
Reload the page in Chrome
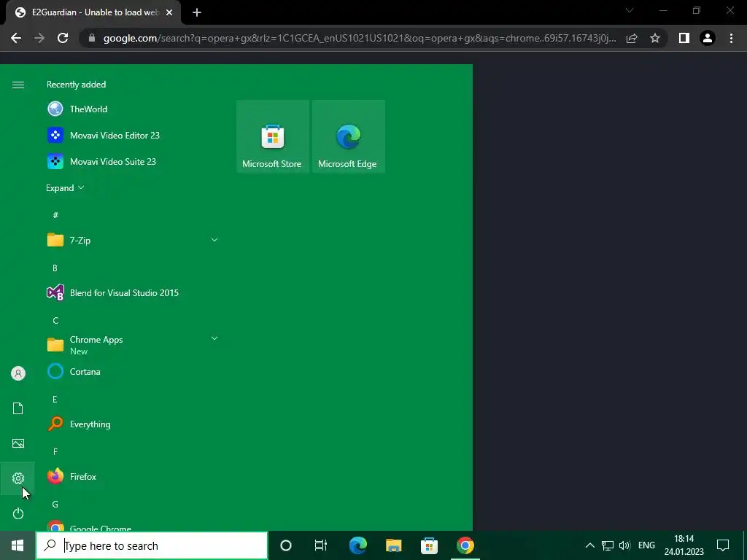(x=63, y=38)
